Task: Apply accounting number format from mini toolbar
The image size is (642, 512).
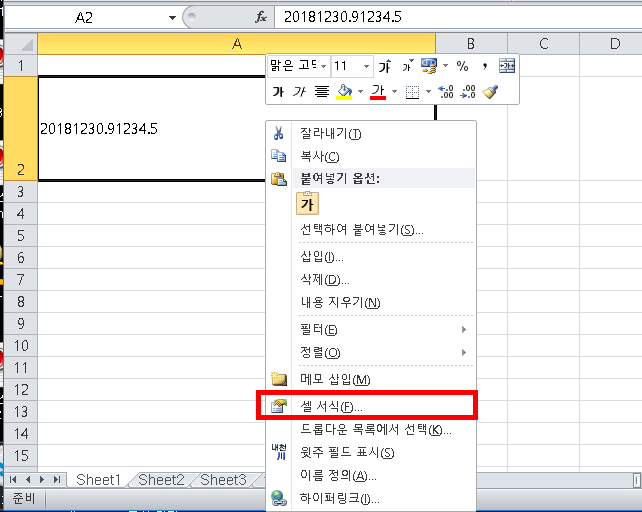Action: click(x=429, y=66)
